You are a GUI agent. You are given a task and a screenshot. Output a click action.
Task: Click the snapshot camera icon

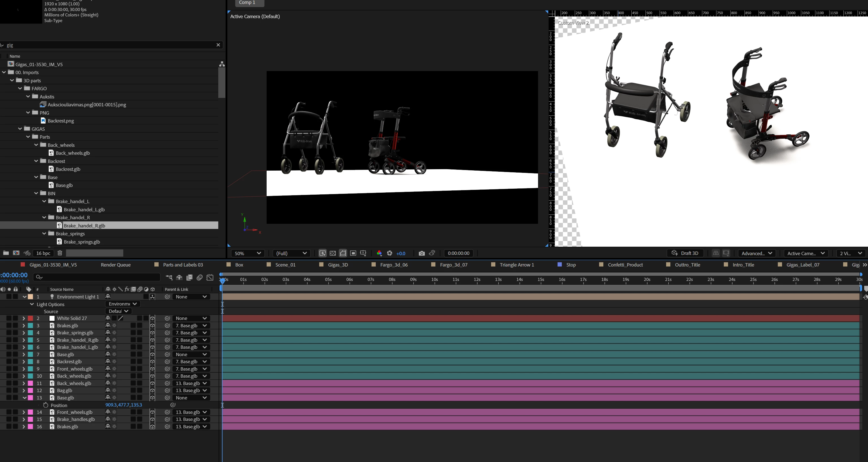click(422, 253)
